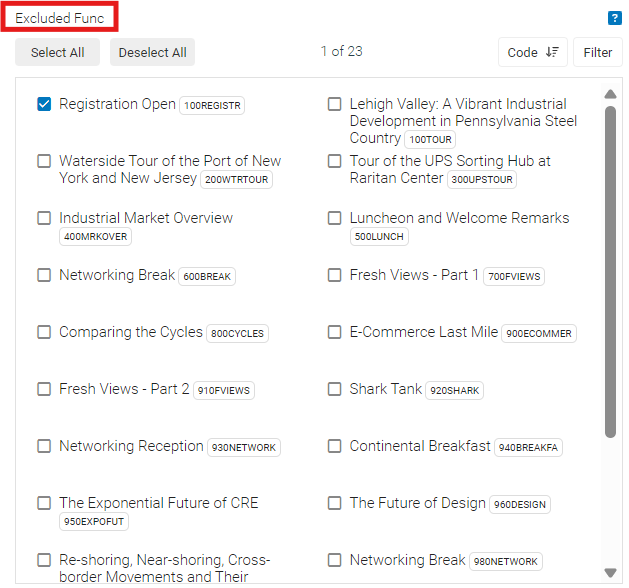Image resolution: width=629 pixels, height=588 pixels.
Task: Click the 920SHARK code badge
Action: coord(454,391)
